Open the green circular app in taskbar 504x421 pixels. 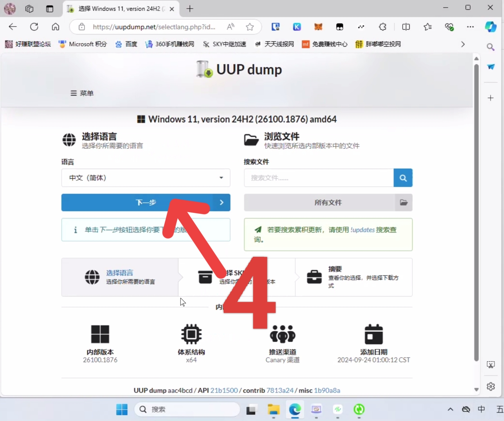tap(359, 409)
